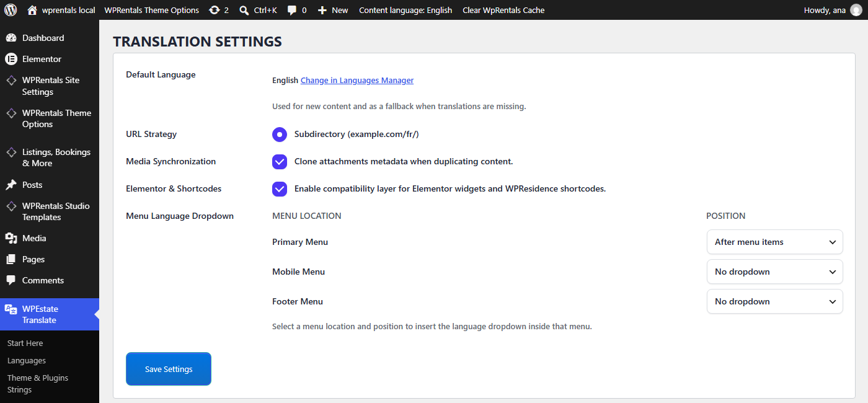
Task: Click the WPRentals Theme Options diamond icon
Action: [x=11, y=113]
